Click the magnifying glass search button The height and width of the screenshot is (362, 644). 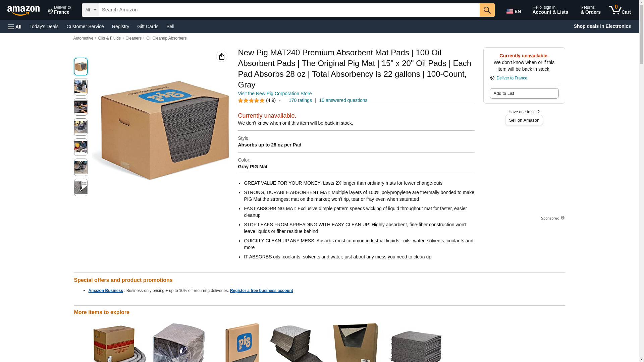(487, 10)
